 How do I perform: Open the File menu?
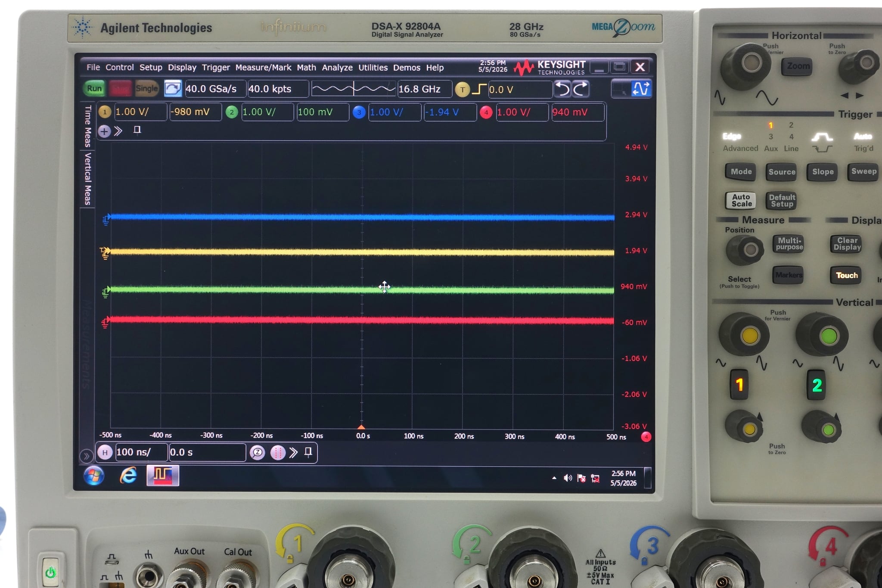[x=93, y=67]
